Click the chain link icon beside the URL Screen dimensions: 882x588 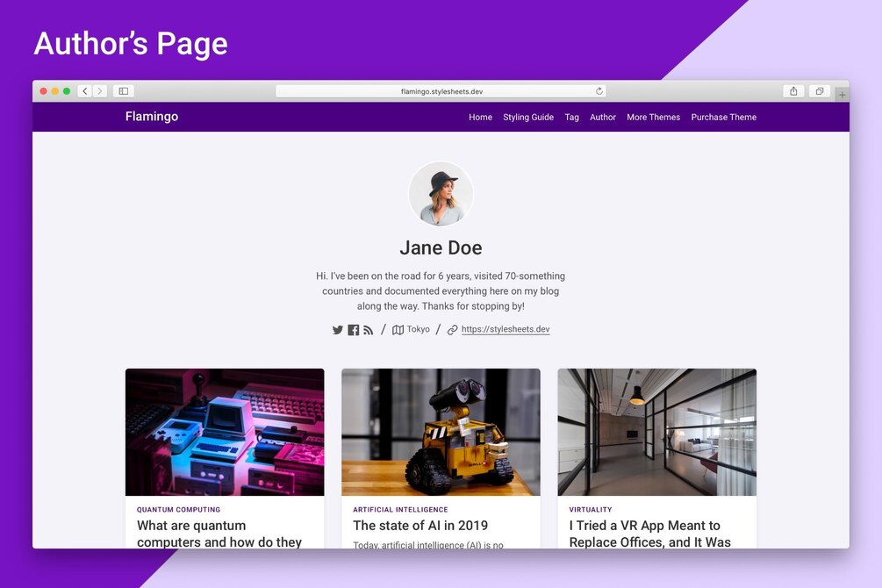point(452,330)
